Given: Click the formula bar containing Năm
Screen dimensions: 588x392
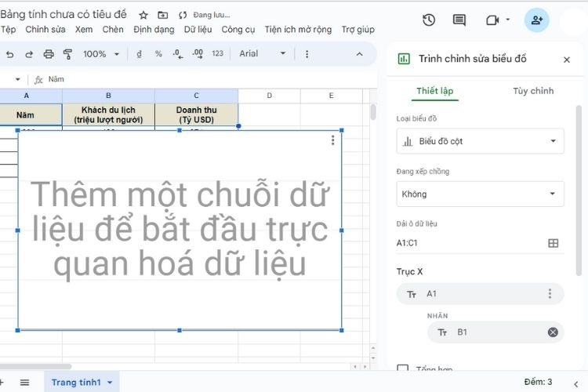Looking at the screenshot, I should pyautogui.click(x=210, y=79).
